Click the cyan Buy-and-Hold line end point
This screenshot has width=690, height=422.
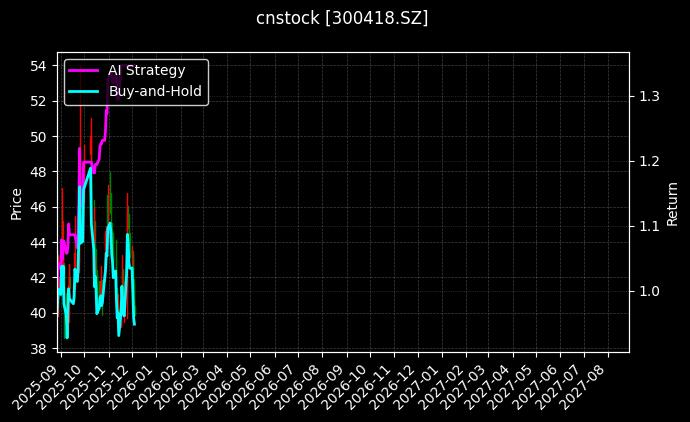[134, 323]
